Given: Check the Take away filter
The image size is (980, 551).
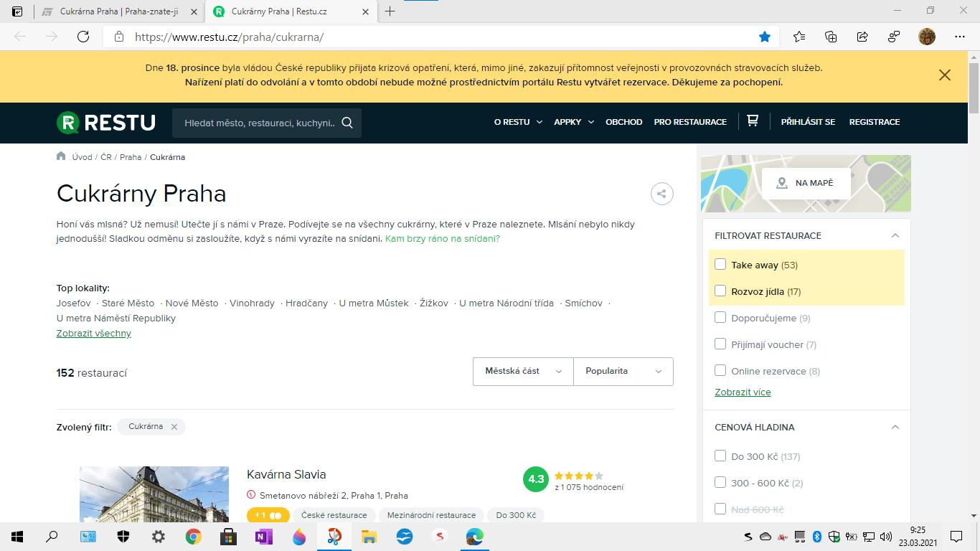Looking at the screenshot, I should pos(720,264).
